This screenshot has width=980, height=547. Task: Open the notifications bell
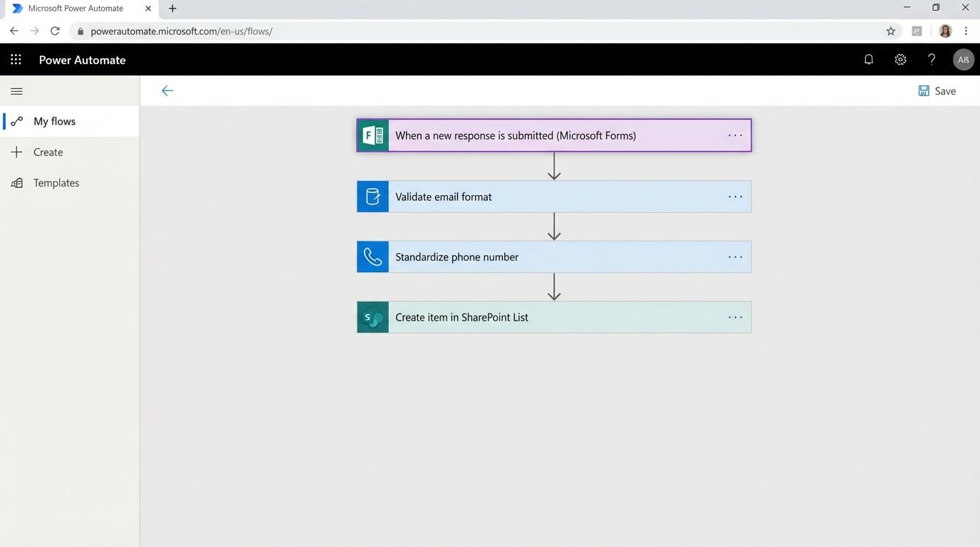click(868, 60)
